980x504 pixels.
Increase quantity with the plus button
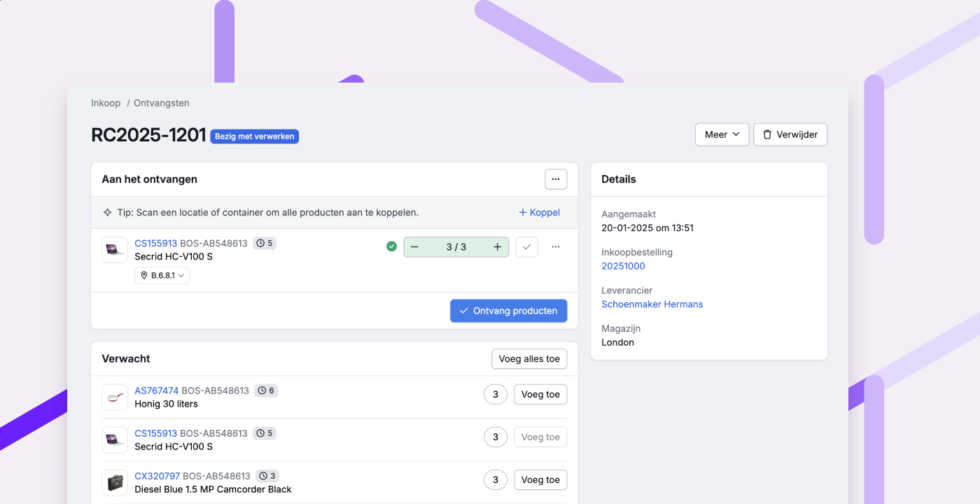pyautogui.click(x=498, y=247)
